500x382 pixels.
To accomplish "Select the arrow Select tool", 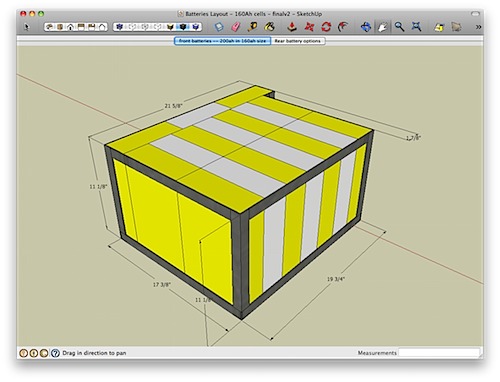I will click(27, 27).
